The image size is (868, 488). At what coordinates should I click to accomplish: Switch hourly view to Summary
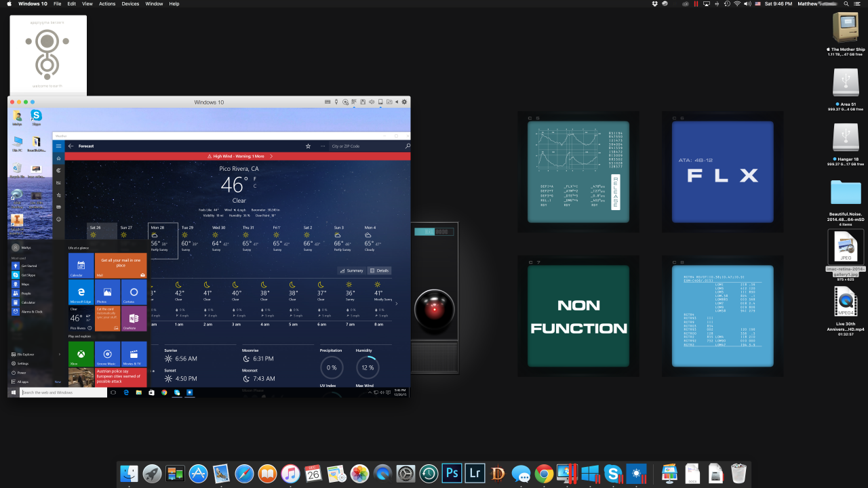[x=353, y=270]
